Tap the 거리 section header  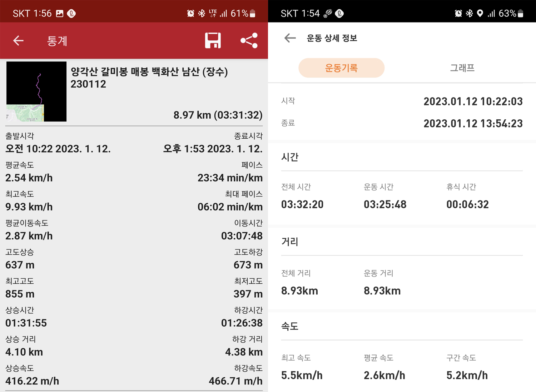pos(290,242)
